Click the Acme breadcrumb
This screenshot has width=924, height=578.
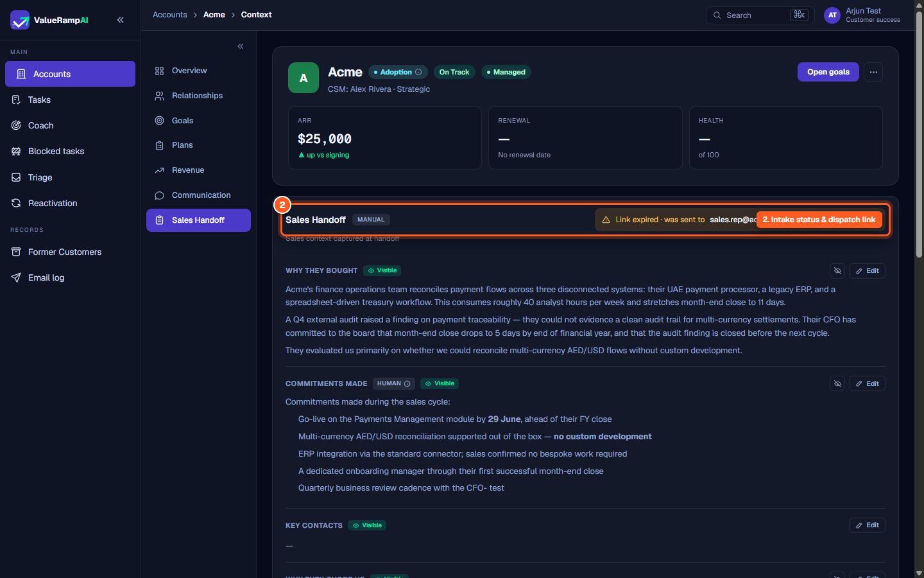click(214, 15)
